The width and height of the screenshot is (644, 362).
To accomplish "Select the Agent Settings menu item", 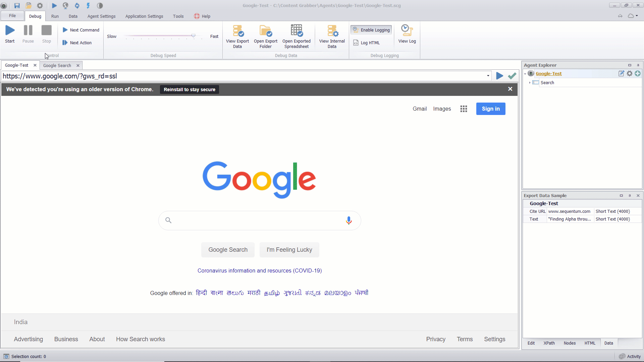I will [x=101, y=16].
